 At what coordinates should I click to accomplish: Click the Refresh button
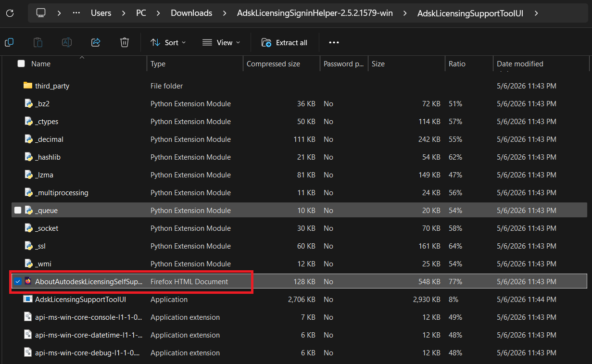(10, 13)
